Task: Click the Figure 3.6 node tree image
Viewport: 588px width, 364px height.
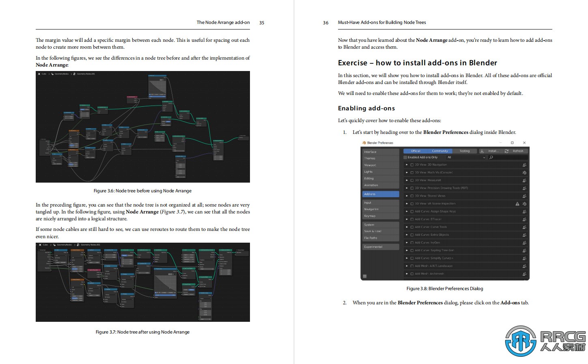Action: pyautogui.click(x=143, y=127)
